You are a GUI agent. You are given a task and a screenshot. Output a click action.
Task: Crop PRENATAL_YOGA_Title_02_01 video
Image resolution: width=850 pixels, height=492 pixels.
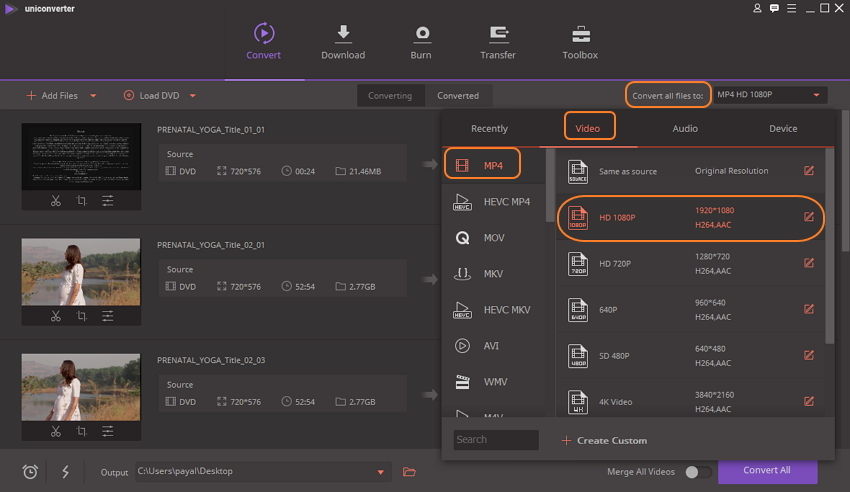tap(81, 316)
